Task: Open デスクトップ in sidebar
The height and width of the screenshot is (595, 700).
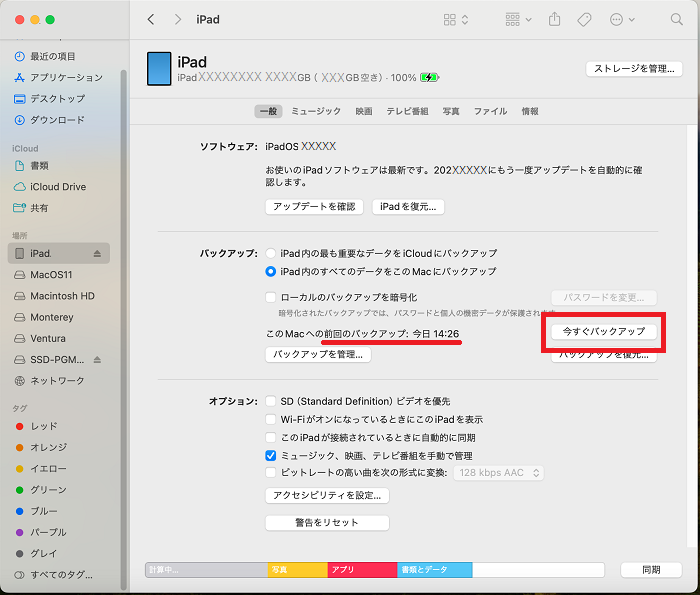Action: 50,99
